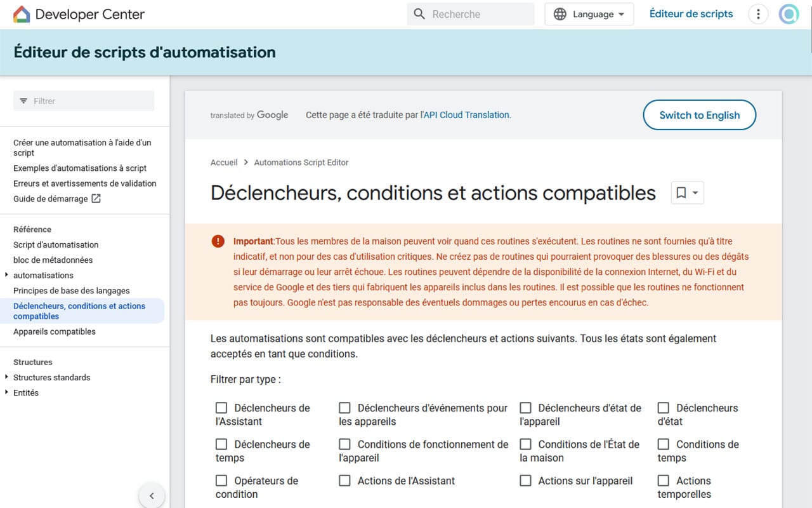Expand Structures standards section
Image resolution: width=812 pixels, height=508 pixels.
coord(6,377)
